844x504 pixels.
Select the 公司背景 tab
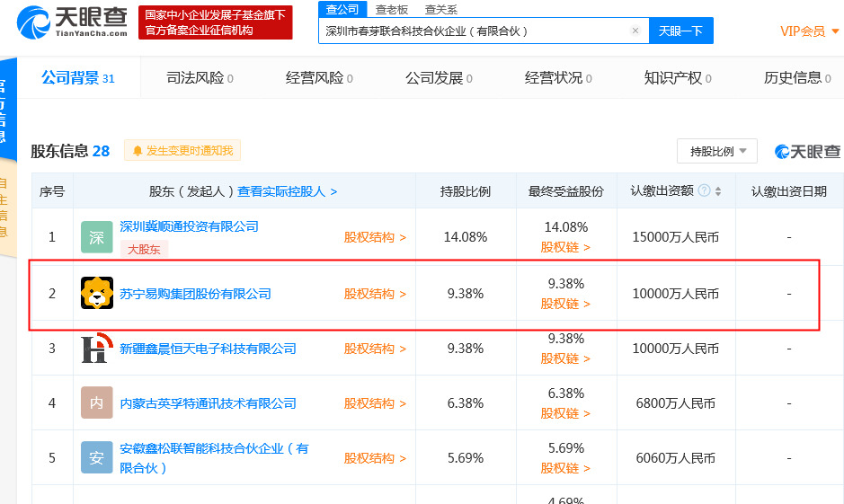pyautogui.click(x=78, y=78)
